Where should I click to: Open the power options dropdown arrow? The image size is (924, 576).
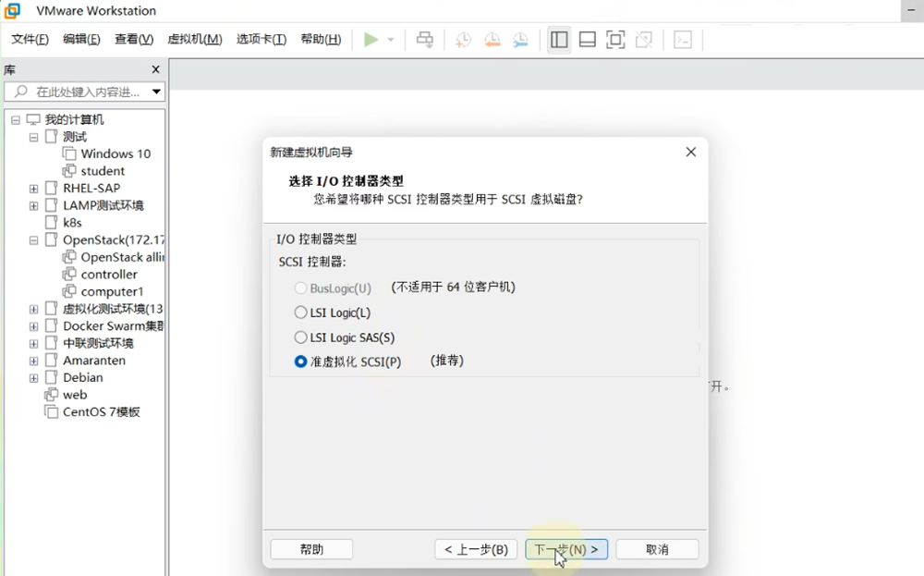tap(391, 40)
